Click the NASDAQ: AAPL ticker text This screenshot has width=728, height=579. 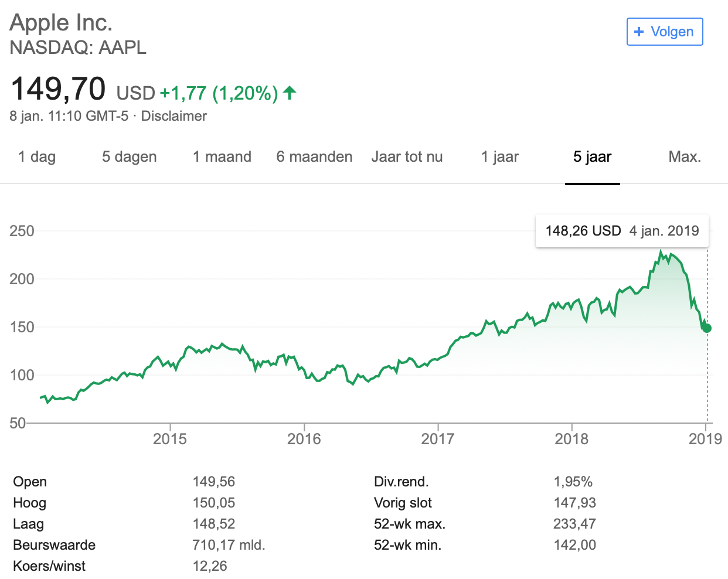pos(78,47)
